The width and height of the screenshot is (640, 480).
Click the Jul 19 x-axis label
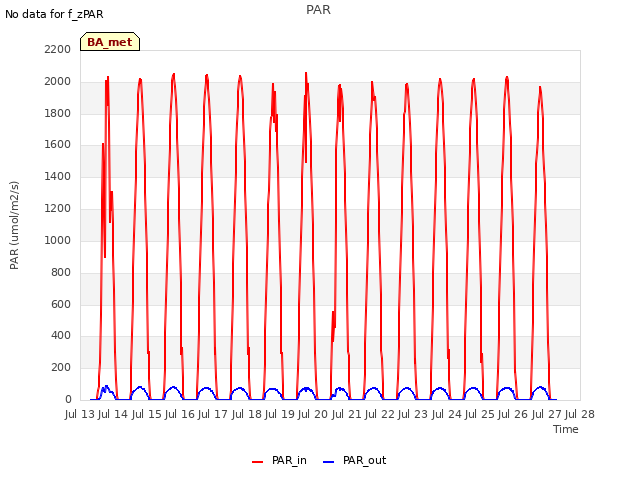click(x=280, y=414)
